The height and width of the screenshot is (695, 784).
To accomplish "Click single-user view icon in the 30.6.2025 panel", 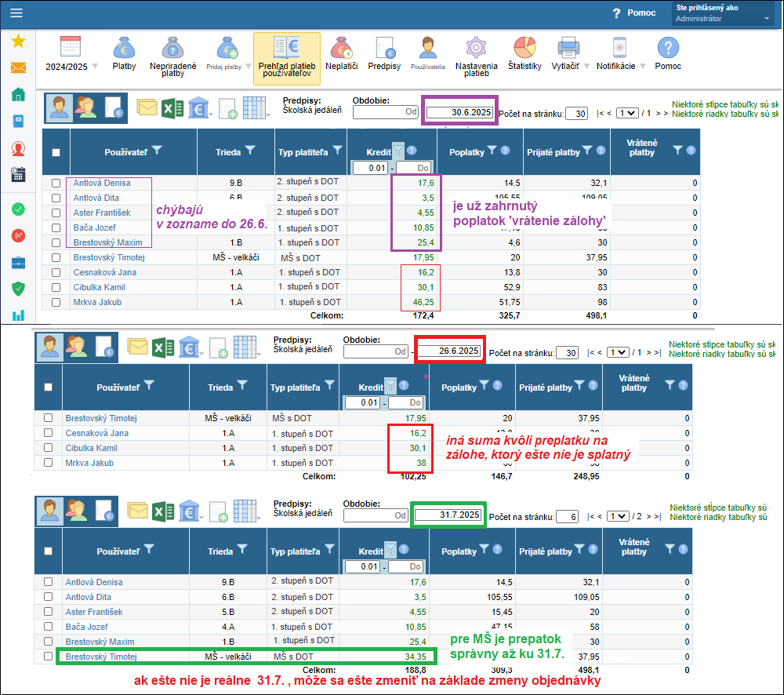I will [59, 108].
